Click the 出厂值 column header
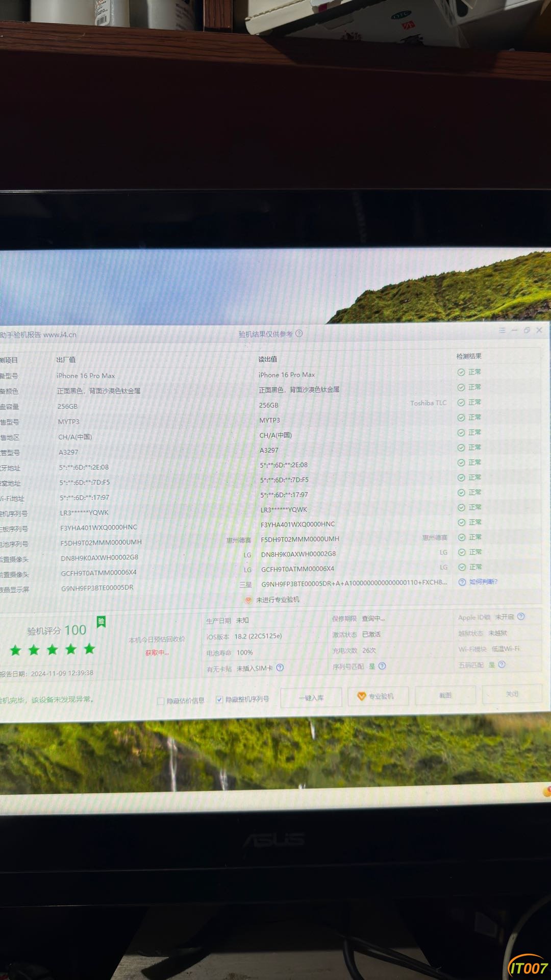 (x=66, y=360)
